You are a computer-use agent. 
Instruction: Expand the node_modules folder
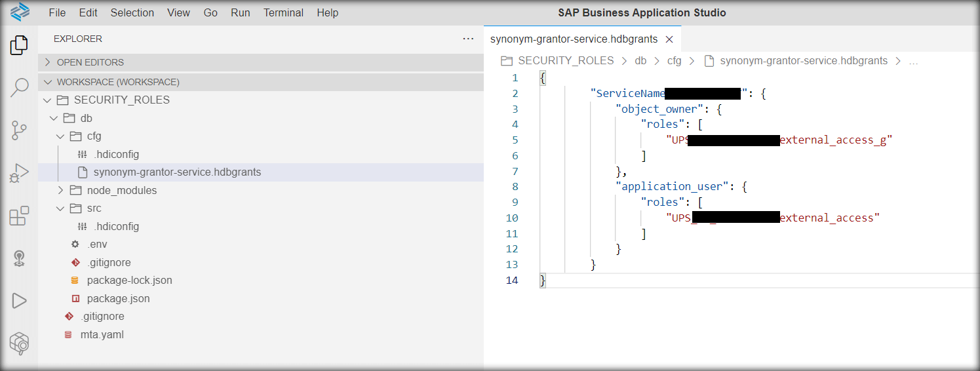[x=121, y=190]
